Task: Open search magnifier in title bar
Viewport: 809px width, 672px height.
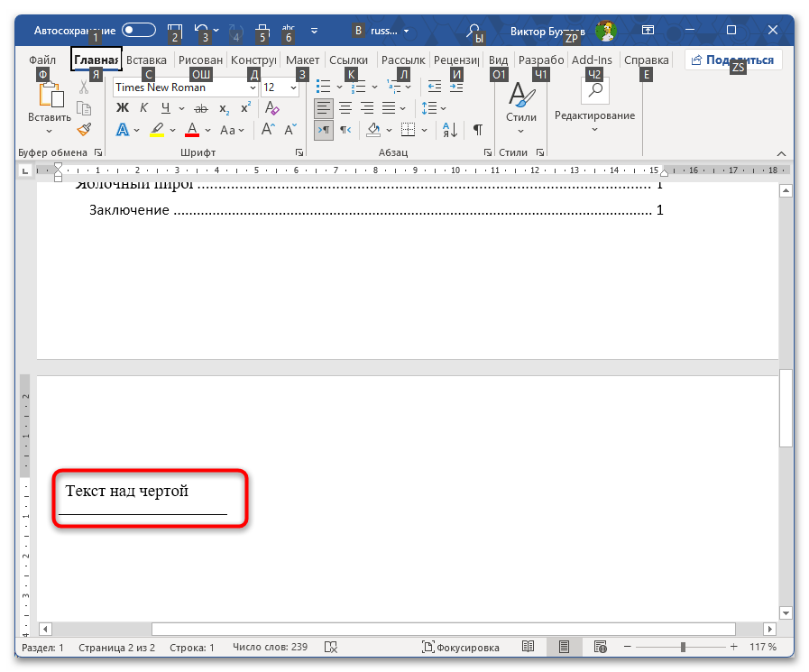Action: pos(473,31)
